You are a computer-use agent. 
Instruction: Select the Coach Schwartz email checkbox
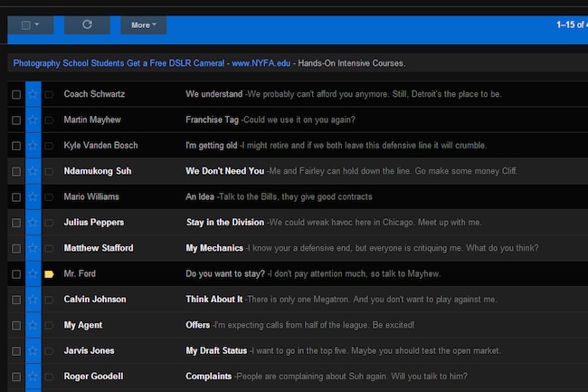[x=16, y=94]
